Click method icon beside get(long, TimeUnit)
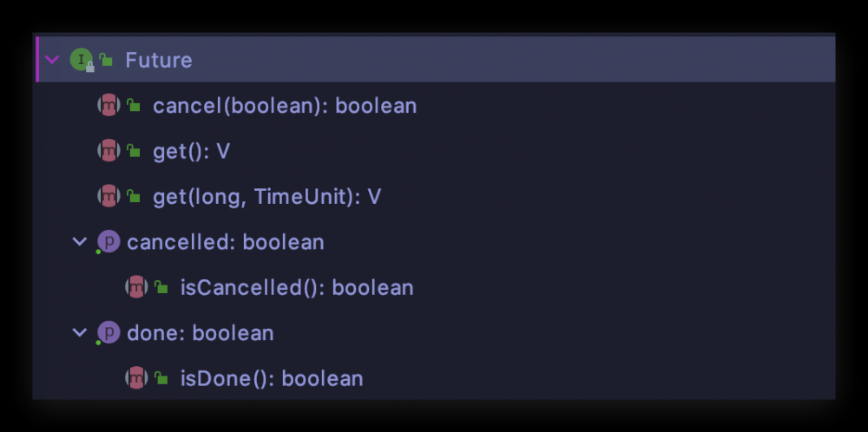868x432 pixels. tap(108, 197)
